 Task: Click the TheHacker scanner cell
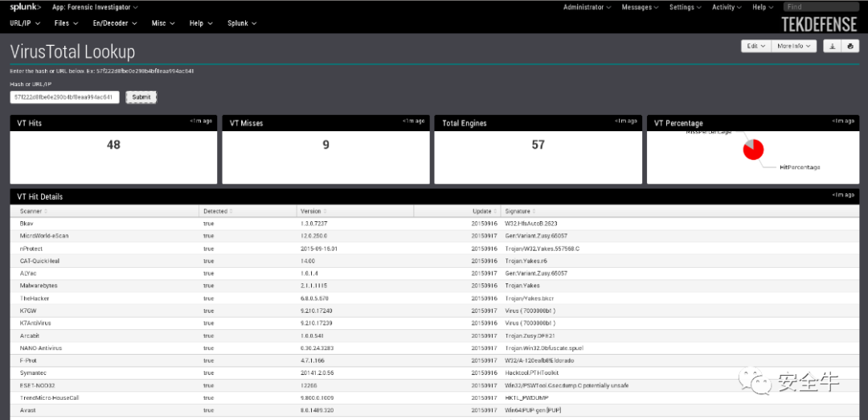(35, 298)
